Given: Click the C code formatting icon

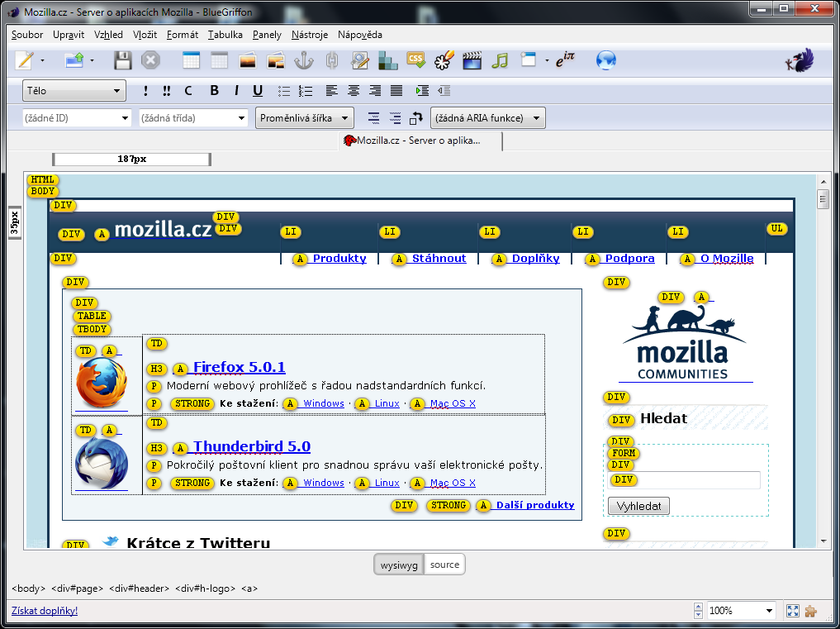Looking at the screenshot, I should pos(188,91).
